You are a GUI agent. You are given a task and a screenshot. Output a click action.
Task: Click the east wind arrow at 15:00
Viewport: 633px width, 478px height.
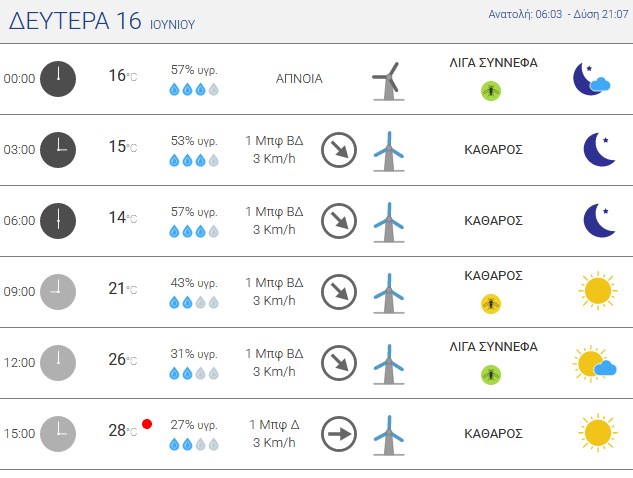click(339, 434)
